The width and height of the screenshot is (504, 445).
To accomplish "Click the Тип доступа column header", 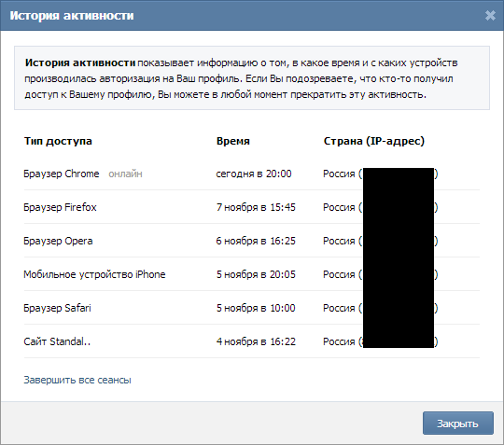I will tap(58, 141).
